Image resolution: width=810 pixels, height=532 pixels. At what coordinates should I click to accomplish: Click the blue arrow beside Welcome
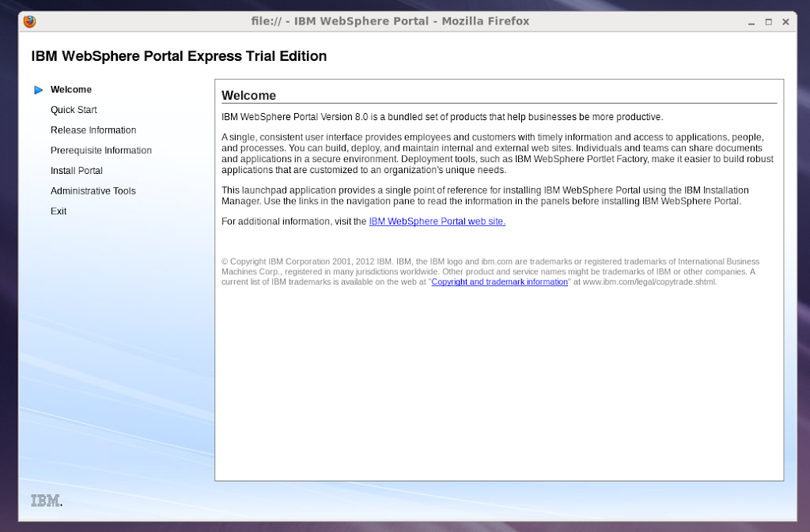pos(38,90)
